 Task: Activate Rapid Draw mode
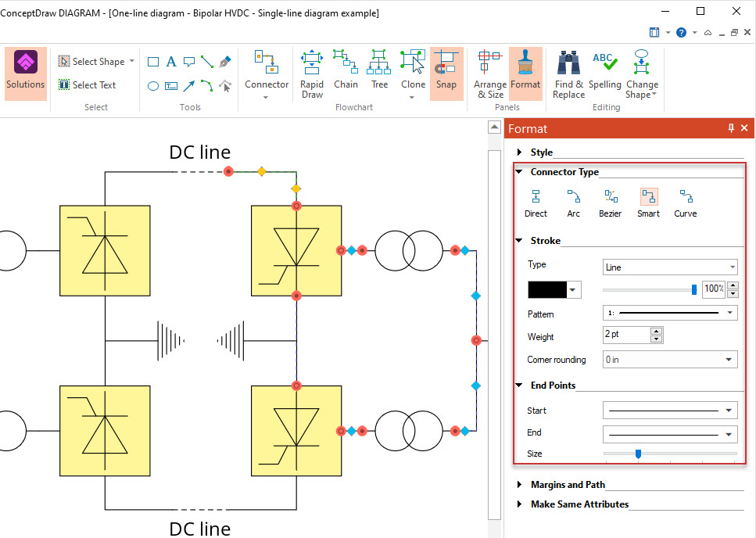point(312,74)
